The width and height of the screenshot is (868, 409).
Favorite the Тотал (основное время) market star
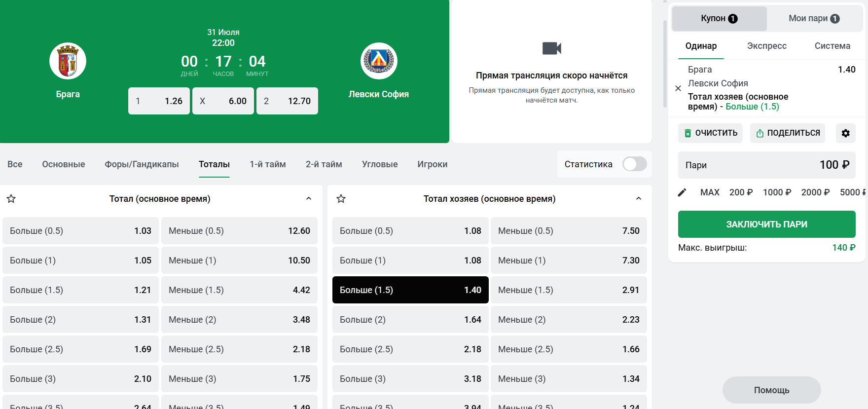(x=11, y=199)
